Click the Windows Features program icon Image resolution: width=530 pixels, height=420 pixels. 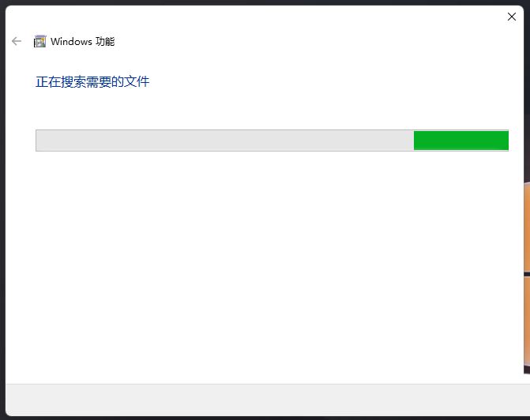click(x=39, y=42)
